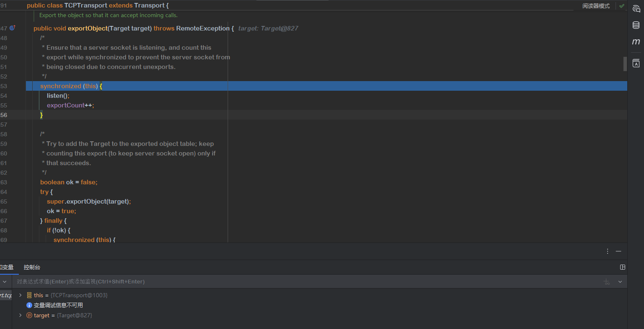Click the add watch glasses icon
Viewport: 644px width, 329px height.
607,282
